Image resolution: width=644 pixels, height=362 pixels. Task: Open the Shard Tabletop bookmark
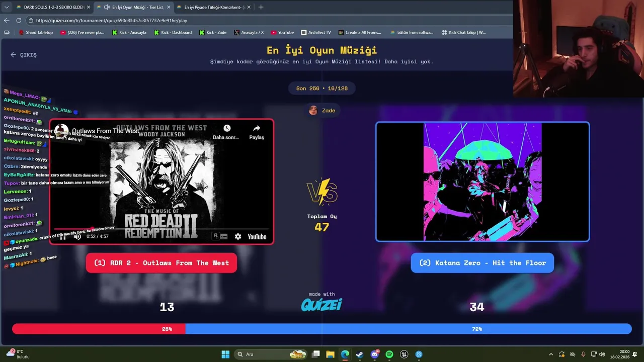point(36,33)
